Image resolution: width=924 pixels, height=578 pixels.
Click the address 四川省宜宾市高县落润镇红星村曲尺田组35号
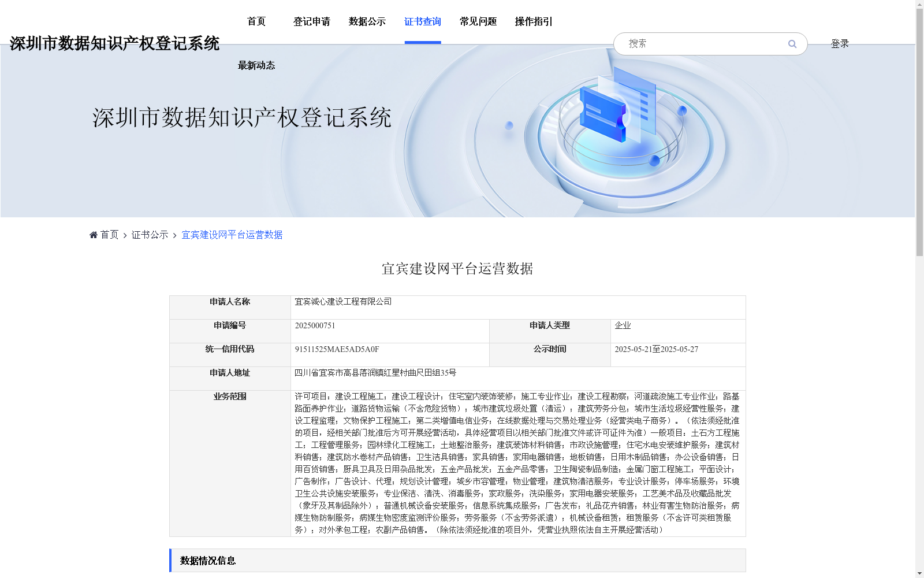click(x=375, y=373)
